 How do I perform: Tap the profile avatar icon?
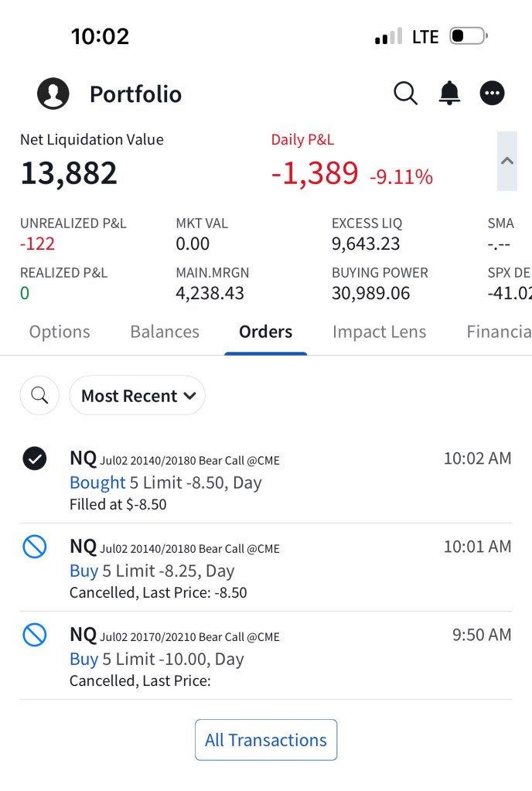tap(53, 94)
